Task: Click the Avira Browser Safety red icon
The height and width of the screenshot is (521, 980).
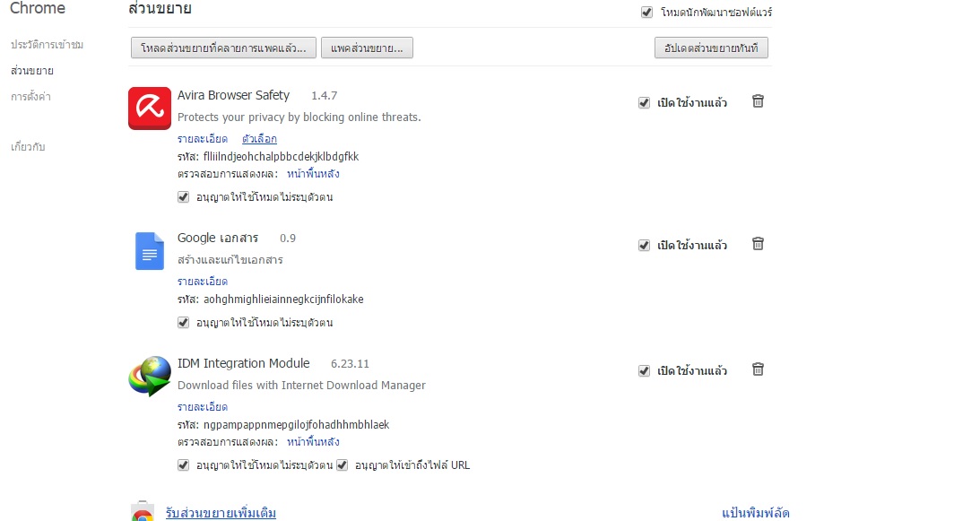Action: click(150, 109)
